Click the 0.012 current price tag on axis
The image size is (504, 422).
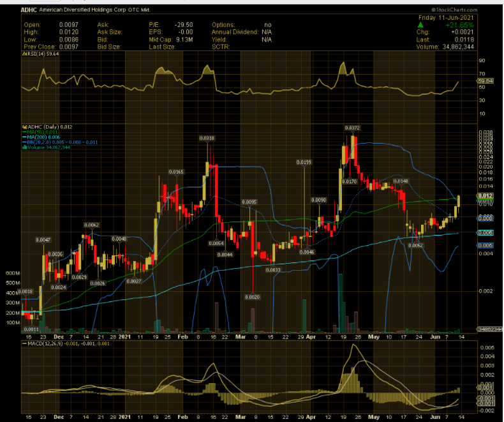(x=485, y=195)
